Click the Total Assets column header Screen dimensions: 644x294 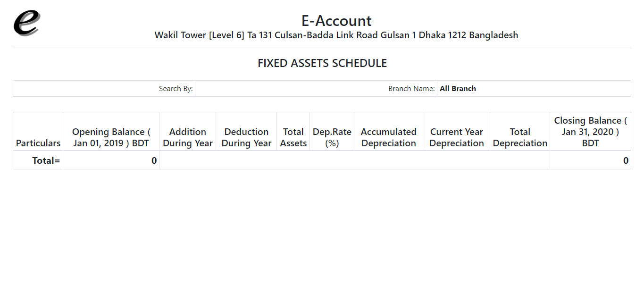click(293, 137)
